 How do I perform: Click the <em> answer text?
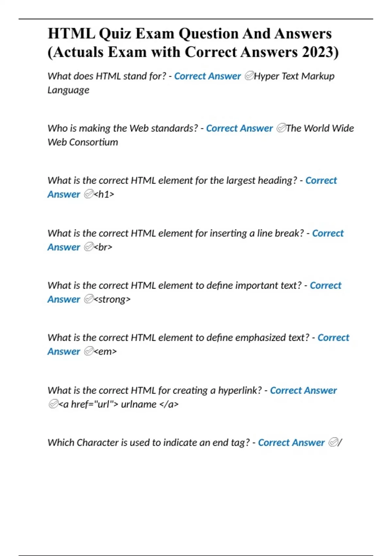pyautogui.click(x=105, y=352)
